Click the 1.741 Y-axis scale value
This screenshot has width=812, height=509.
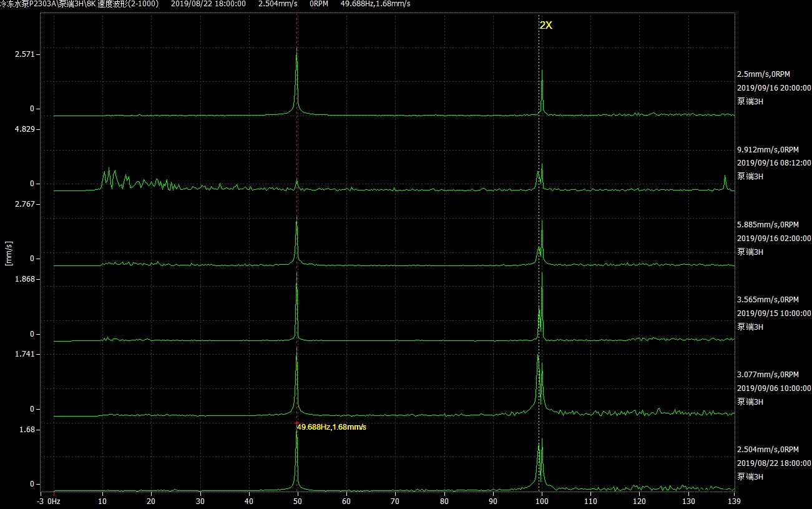click(x=28, y=354)
